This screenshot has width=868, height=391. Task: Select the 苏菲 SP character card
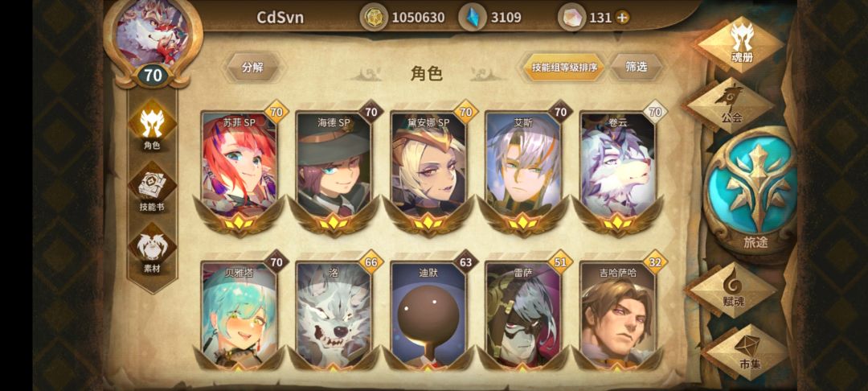coord(240,169)
